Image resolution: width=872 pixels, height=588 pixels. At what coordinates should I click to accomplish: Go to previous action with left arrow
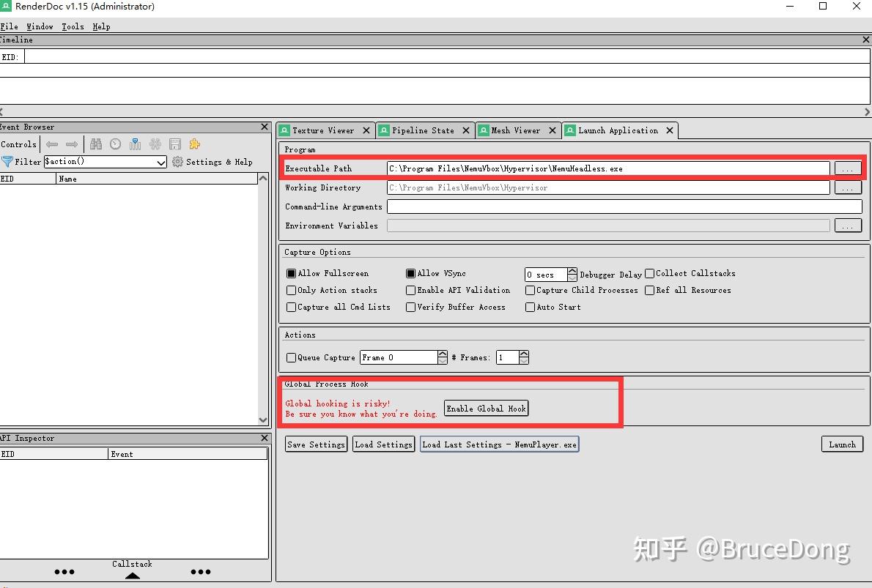52,144
